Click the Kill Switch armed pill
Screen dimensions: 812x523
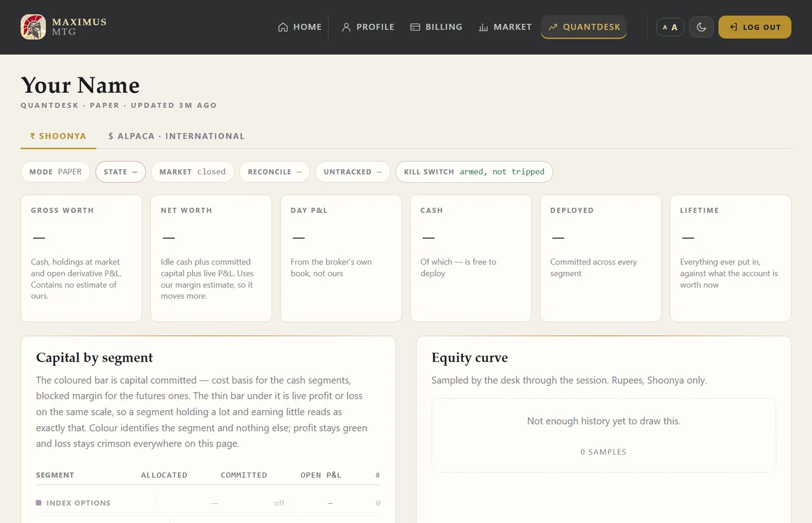click(x=474, y=172)
